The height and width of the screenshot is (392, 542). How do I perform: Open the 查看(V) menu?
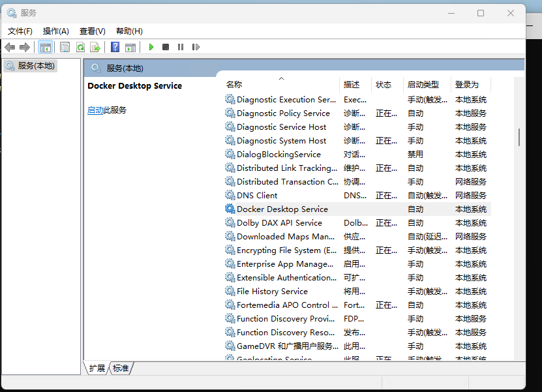pos(93,31)
